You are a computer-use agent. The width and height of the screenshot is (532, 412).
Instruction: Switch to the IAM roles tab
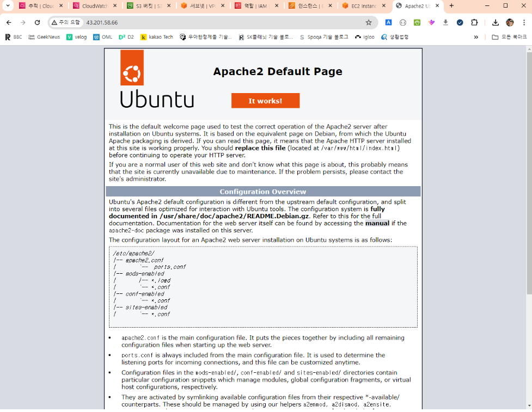253,6
